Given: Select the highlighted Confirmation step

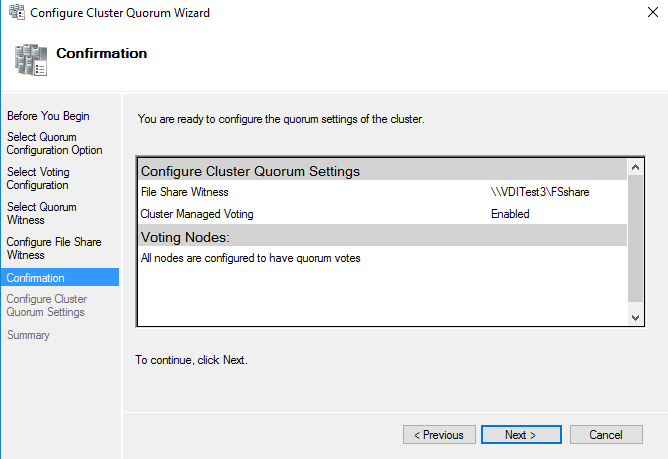Looking at the screenshot, I should pos(36,278).
